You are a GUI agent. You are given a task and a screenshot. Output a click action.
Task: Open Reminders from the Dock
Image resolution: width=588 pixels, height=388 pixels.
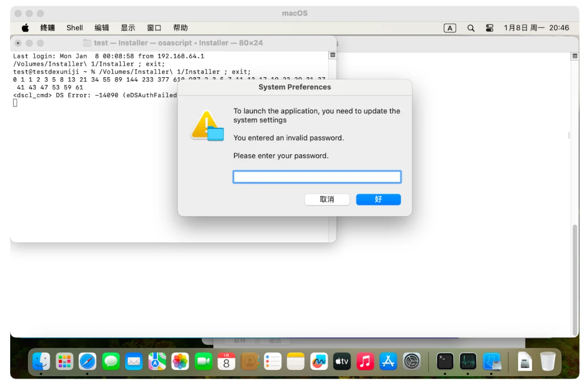[x=273, y=361]
